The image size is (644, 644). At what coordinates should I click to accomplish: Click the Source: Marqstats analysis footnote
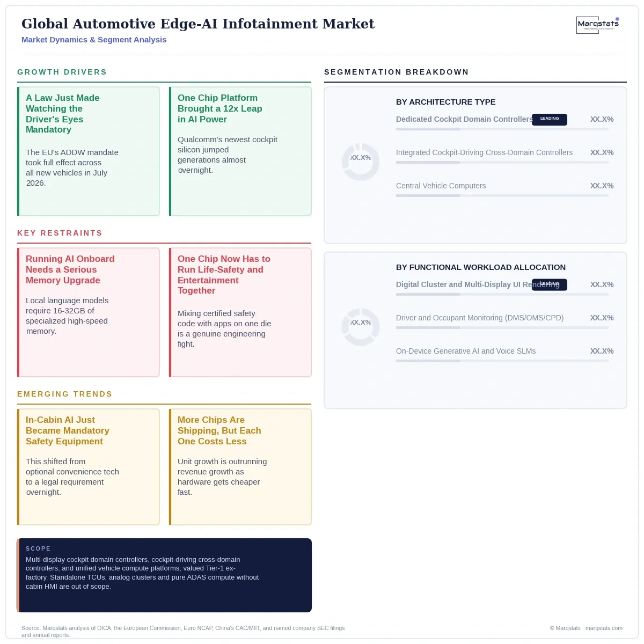(x=183, y=631)
